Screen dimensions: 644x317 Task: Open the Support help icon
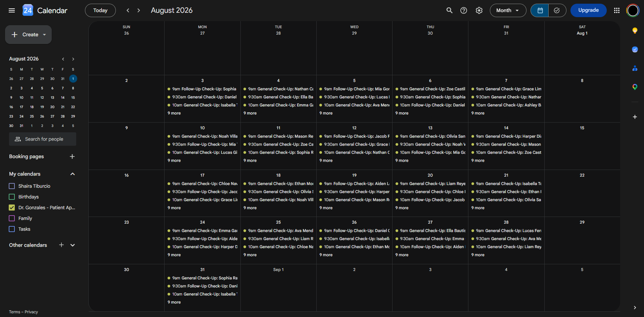click(464, 10)
